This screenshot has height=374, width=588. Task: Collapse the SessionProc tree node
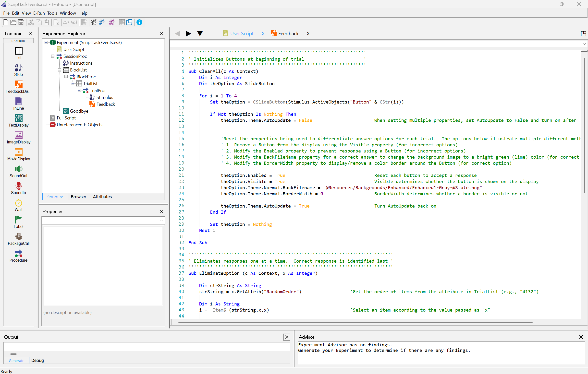(53, 56)
